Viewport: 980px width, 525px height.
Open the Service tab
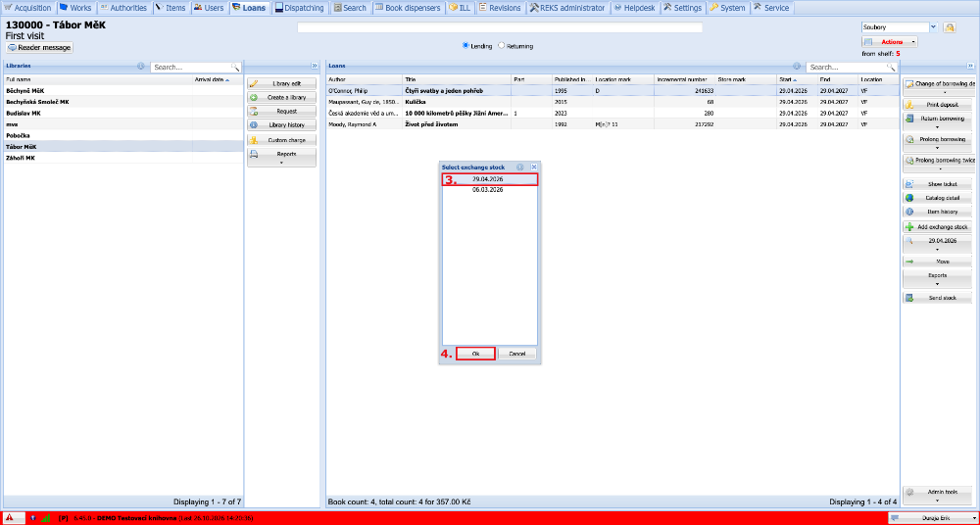[771, 8]
